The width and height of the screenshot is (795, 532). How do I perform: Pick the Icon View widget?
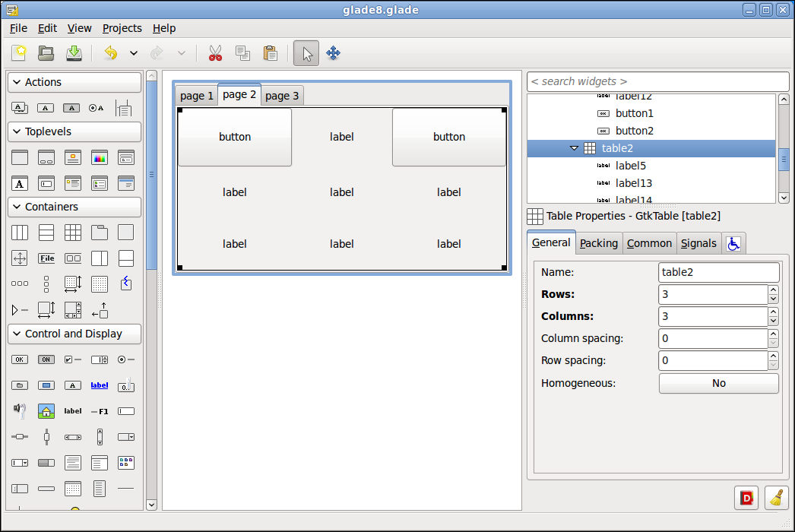coord(125,462)
